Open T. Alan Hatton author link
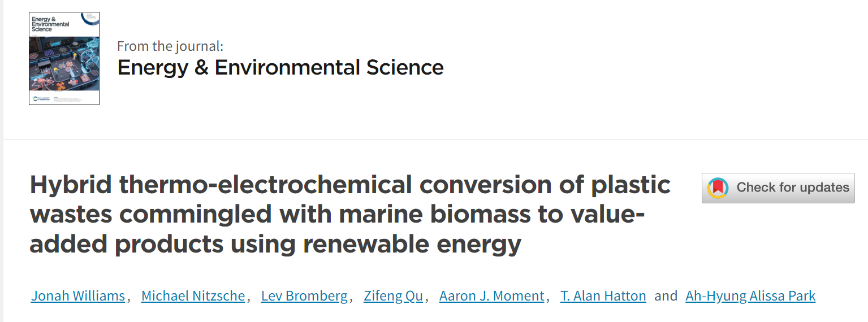 click(x=603, y=296)
